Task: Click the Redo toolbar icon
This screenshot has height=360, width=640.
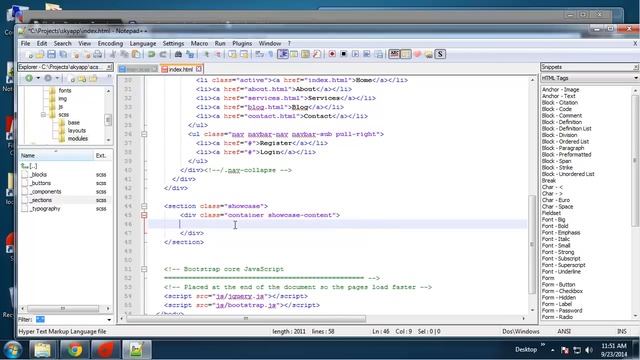Action: click(x=163, y=54)
